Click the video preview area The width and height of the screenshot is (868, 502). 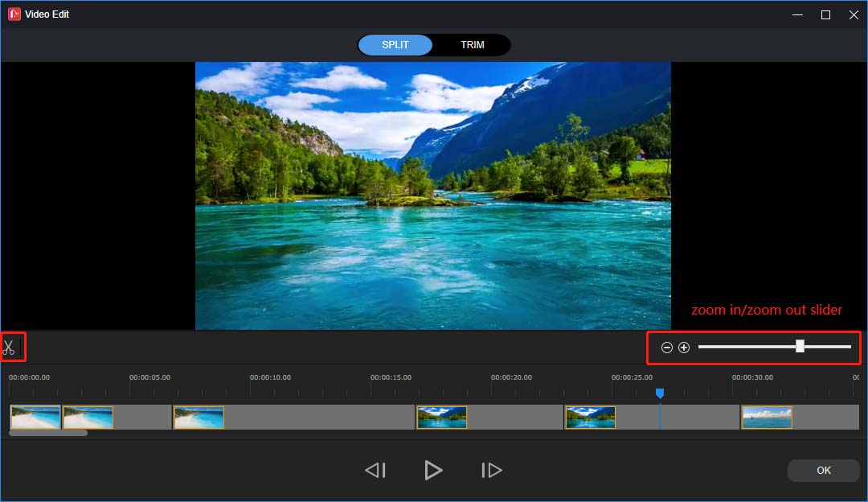[433, 195]
